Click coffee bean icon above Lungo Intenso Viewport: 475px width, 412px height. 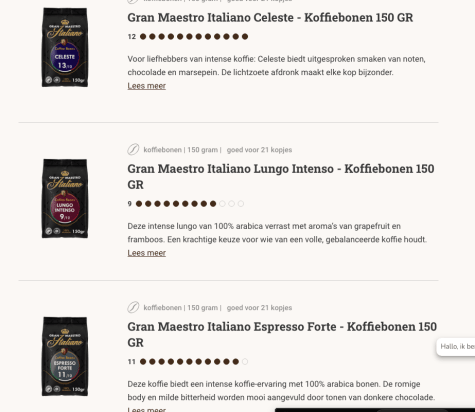pyautogui.click(x=133, y=149)
